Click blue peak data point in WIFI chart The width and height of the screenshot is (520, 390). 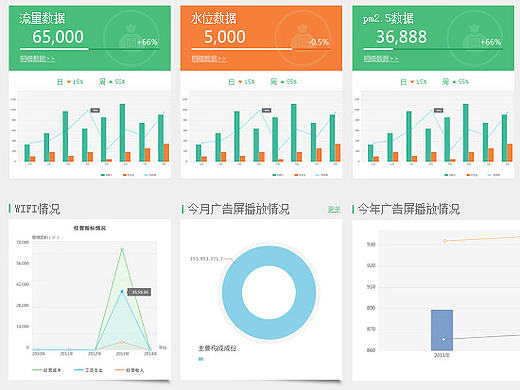click(x=122, y=291)
